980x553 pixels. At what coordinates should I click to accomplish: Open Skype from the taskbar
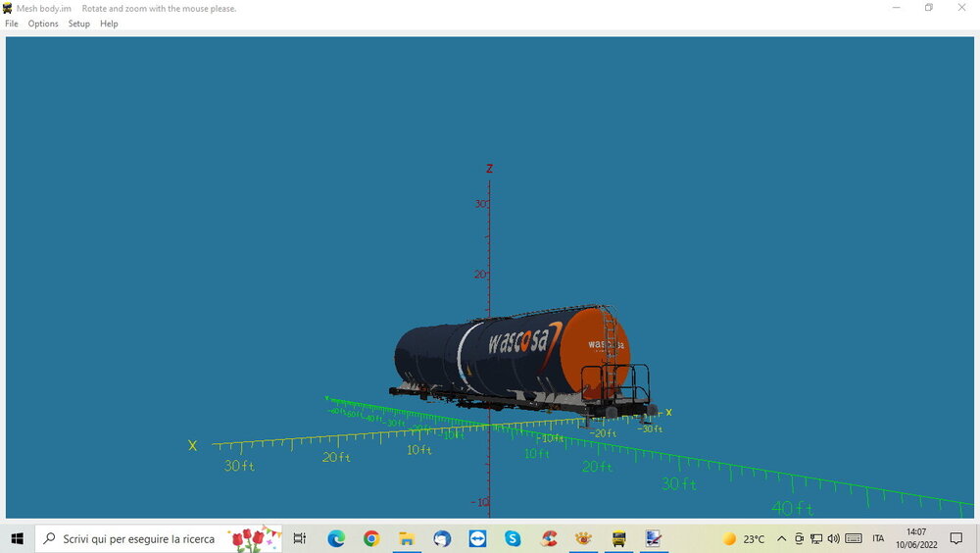514,538
